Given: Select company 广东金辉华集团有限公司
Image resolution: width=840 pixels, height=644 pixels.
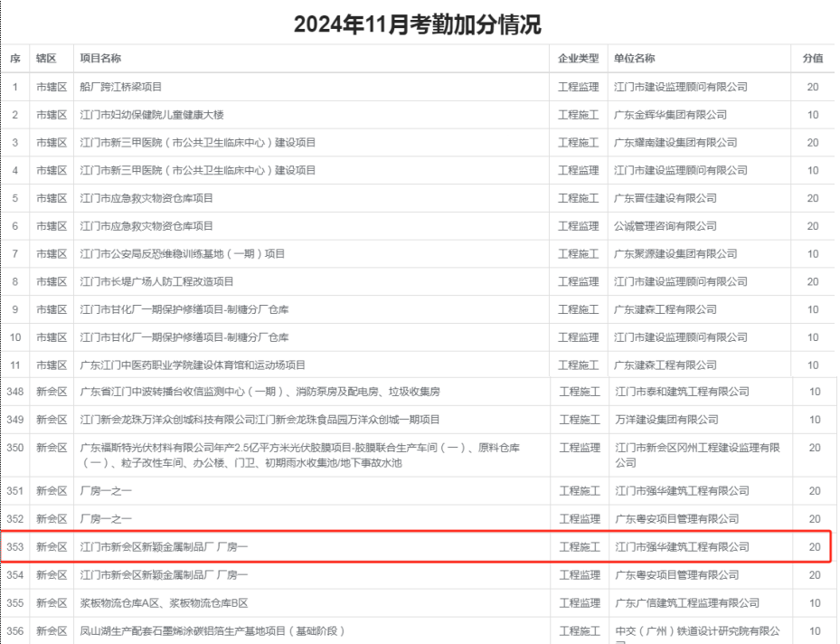Looking at the screenshot, I should tap(670, 115).
